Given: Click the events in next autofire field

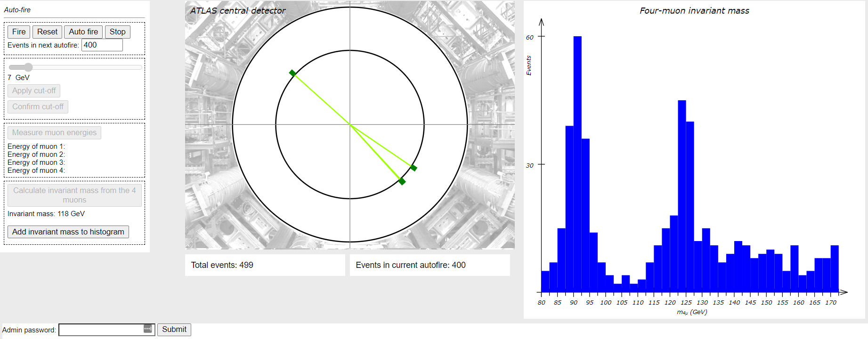Looking at the screenshot, I should (102, 45).
